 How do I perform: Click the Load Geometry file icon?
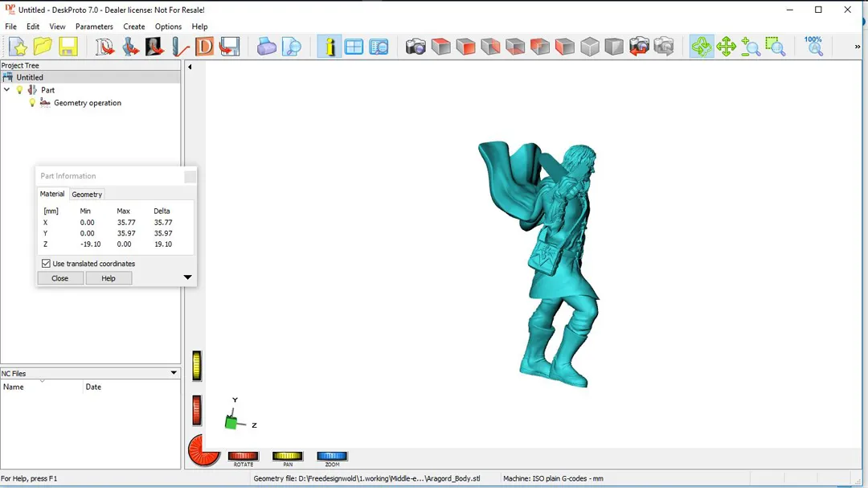coord(130,47)
